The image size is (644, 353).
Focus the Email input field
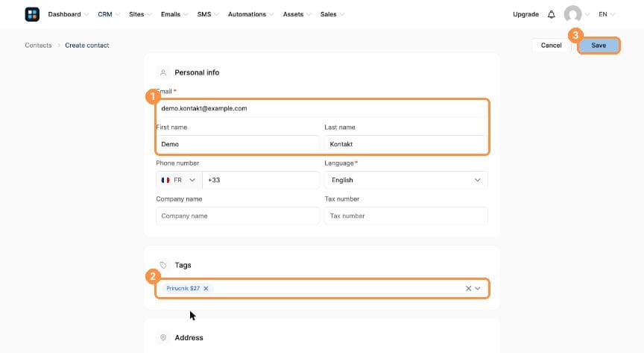tap(322, 109)
